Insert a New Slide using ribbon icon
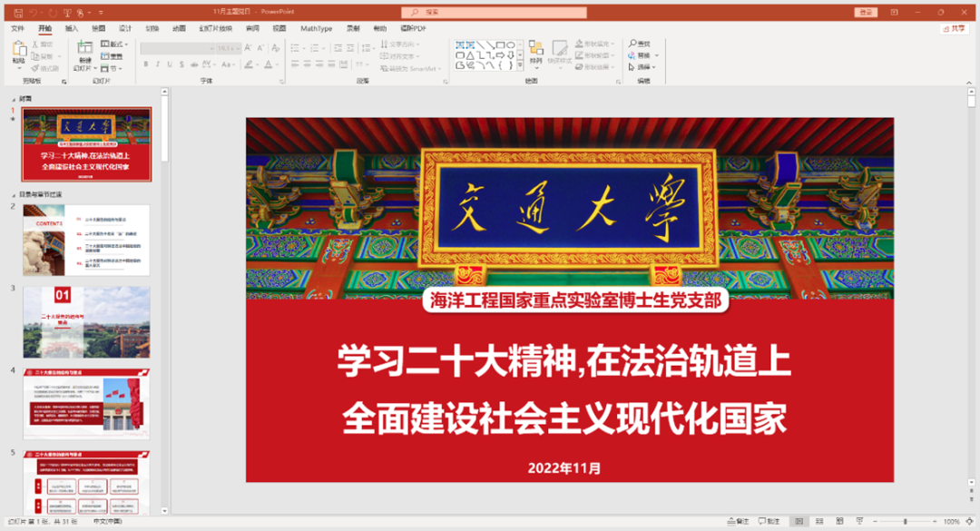This screenshot has height=531, width=980. coord(84,49)
